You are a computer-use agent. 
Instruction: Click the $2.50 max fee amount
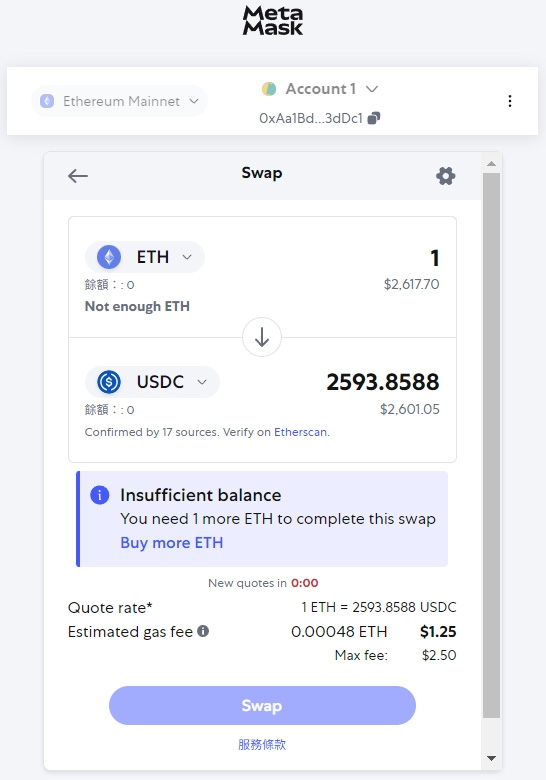point(439,655)
